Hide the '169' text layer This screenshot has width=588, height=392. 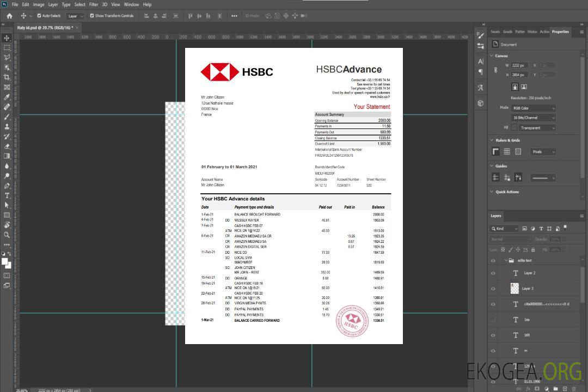493,335
